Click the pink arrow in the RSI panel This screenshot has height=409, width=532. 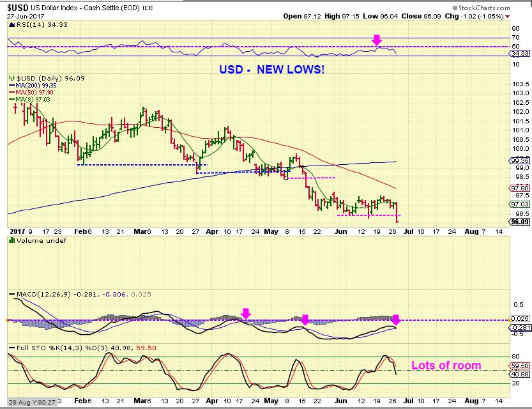tap(377, 40)
